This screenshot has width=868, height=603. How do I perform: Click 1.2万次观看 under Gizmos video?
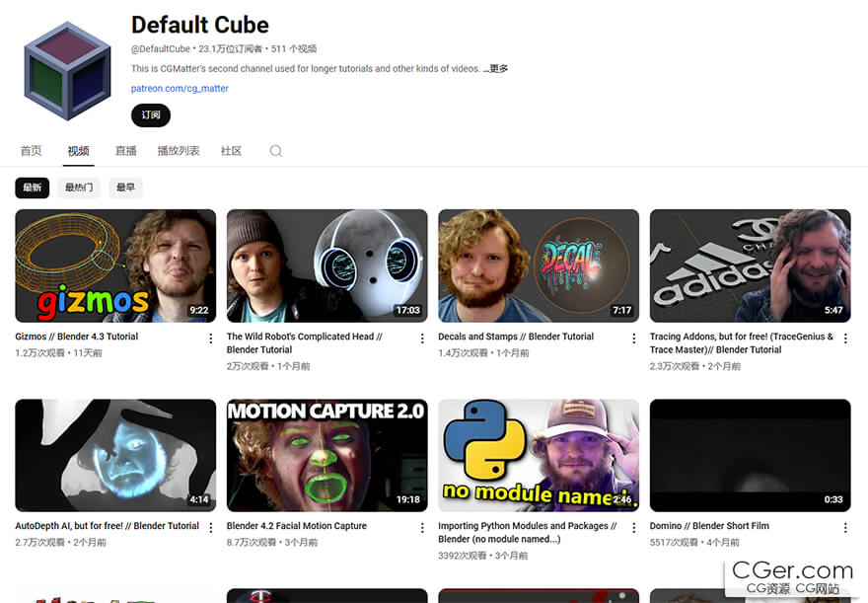click(39, 352)
